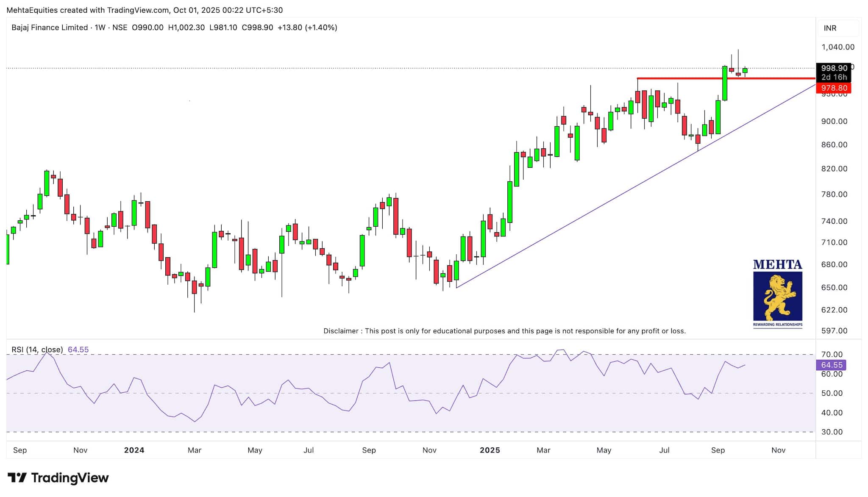Click the 1,040.00 price axis label
868x497 pixels.
click(837, 47)
